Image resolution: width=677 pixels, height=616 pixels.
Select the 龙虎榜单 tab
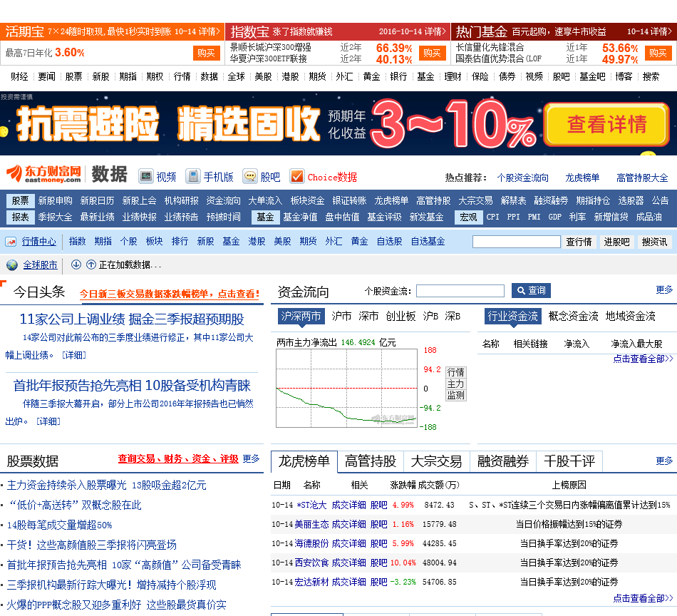tap(304, 461)
